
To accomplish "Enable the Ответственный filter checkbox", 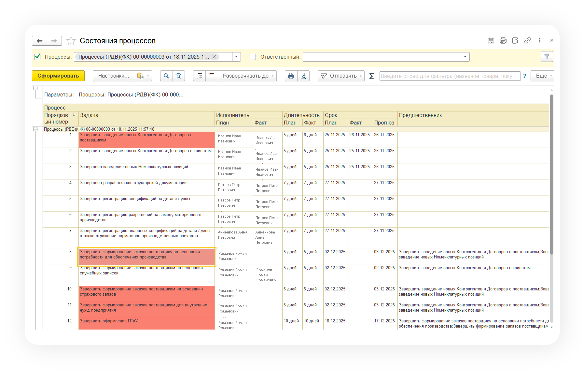I will pos(253,57).
